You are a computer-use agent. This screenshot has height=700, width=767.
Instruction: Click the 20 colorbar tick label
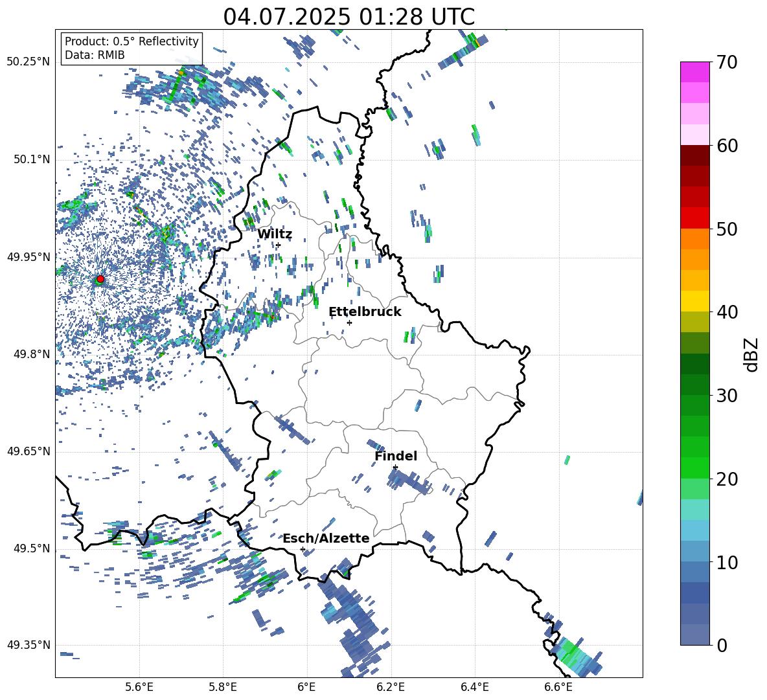pos(727,480)
